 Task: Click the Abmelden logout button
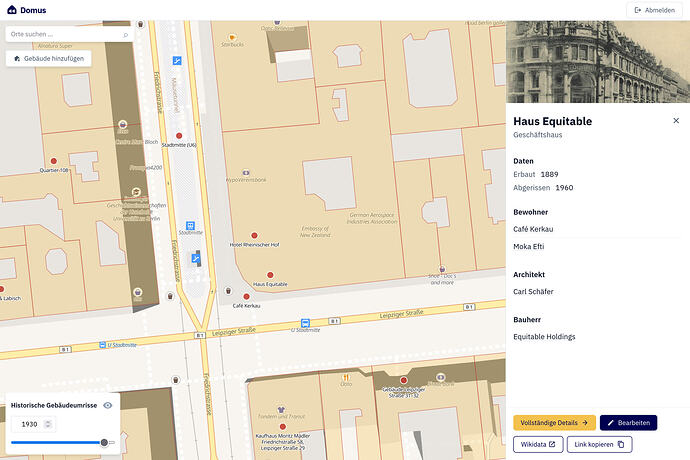(654, 10)
